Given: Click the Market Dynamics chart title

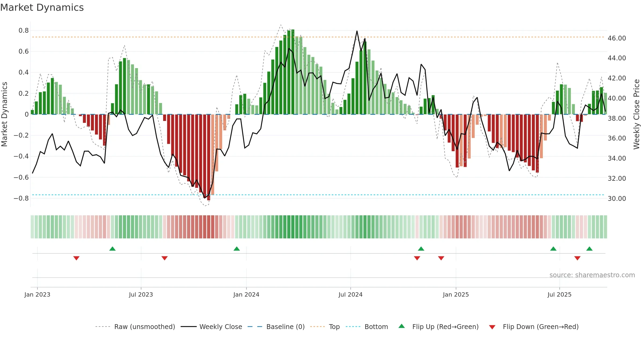Looking at the screenshot, I should click(x=42, y=8).
